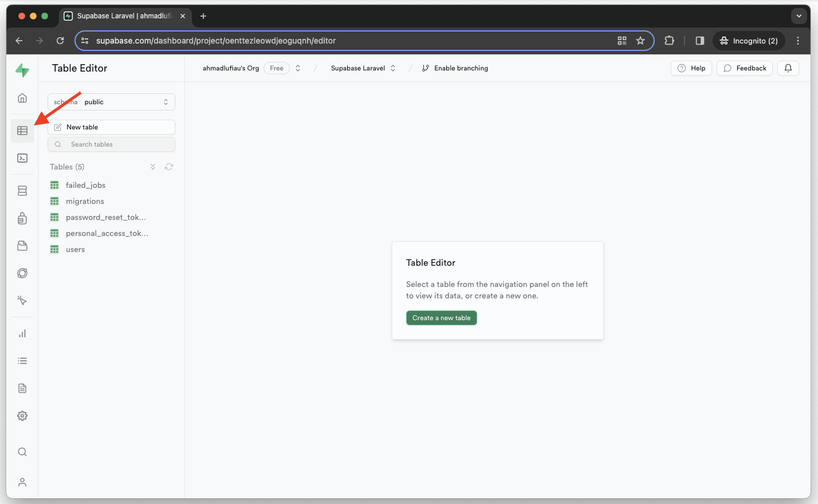This screenshot has width=818, height=504.
Task: Open the Help button
Action: [x=691, y=68]
